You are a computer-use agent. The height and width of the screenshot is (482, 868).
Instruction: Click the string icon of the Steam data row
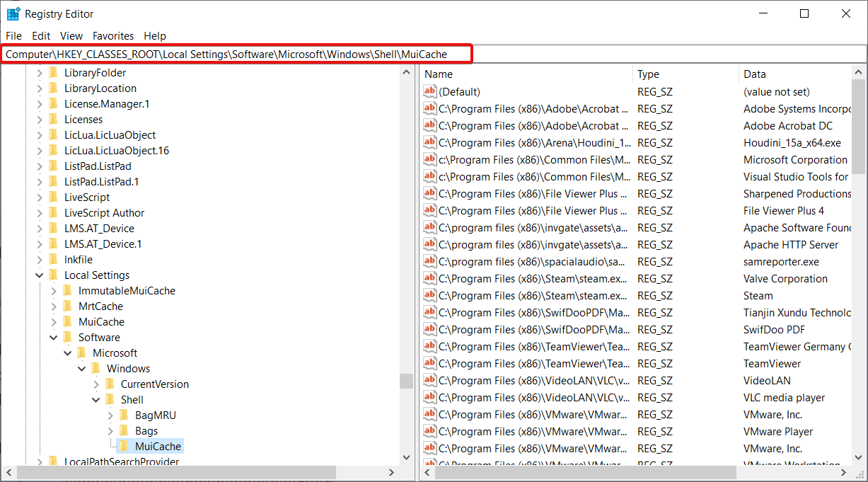click(x=430, y=295)
